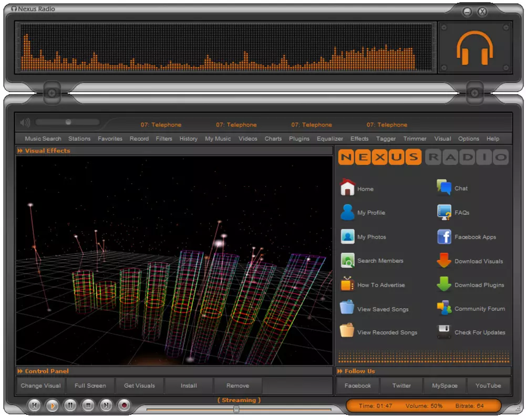Open the Music Search menu

tap(43, 139)
